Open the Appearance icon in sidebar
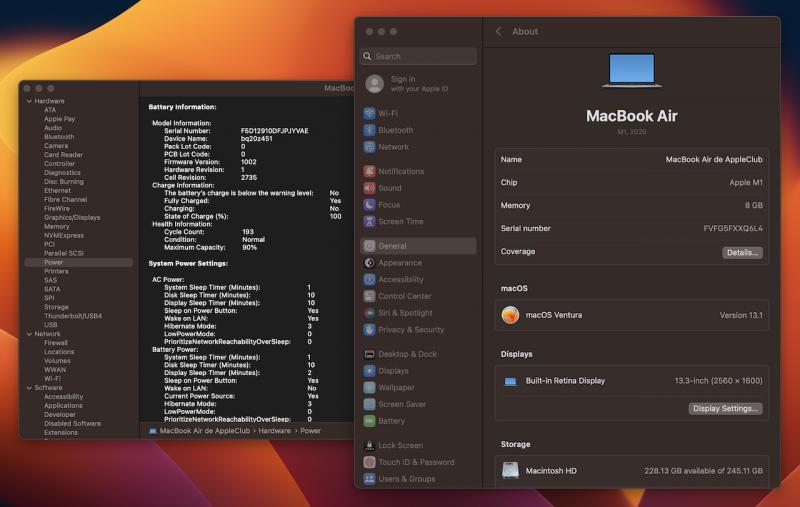This screenshot has height=507, width=800. [369, 263]
